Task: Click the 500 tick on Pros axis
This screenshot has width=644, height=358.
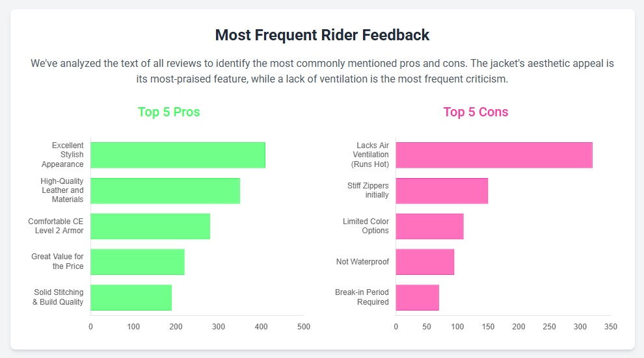Action: point(303,326)
